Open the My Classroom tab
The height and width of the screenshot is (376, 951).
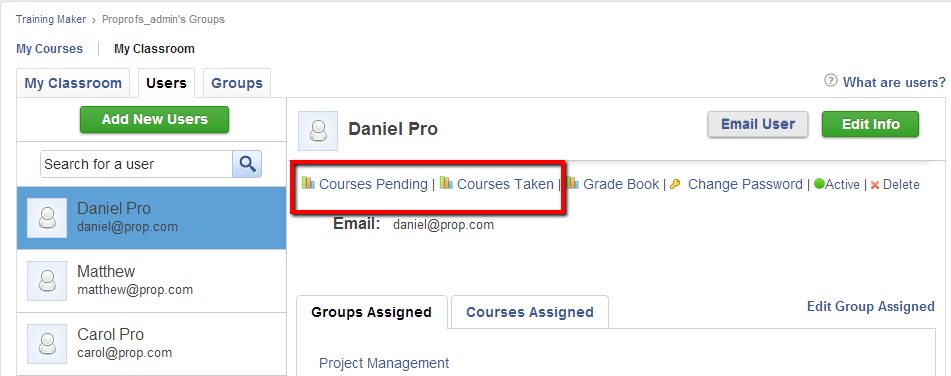coord(73,83)
